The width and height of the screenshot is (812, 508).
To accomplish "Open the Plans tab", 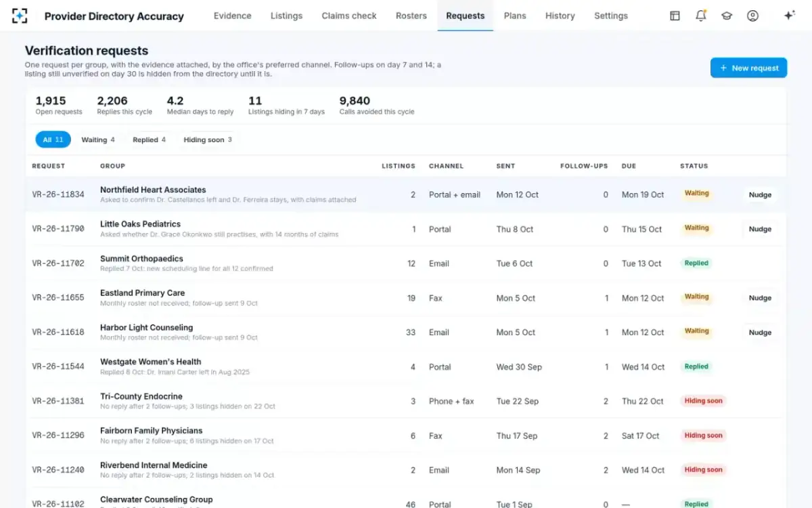I will click(515, 16).
